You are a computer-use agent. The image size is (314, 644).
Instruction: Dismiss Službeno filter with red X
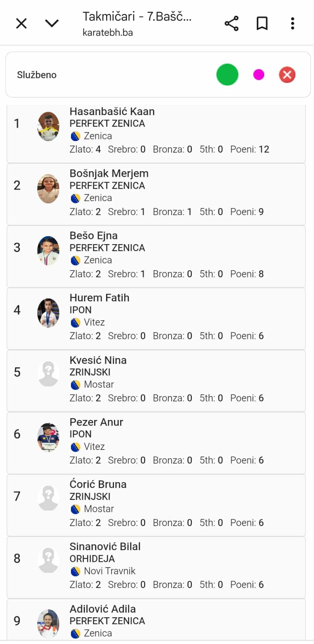coord(287,75)
